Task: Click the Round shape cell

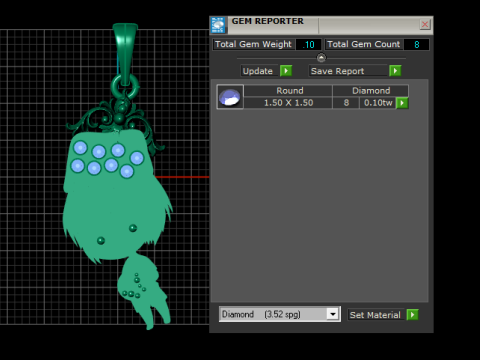Action: tap(288, 91)
